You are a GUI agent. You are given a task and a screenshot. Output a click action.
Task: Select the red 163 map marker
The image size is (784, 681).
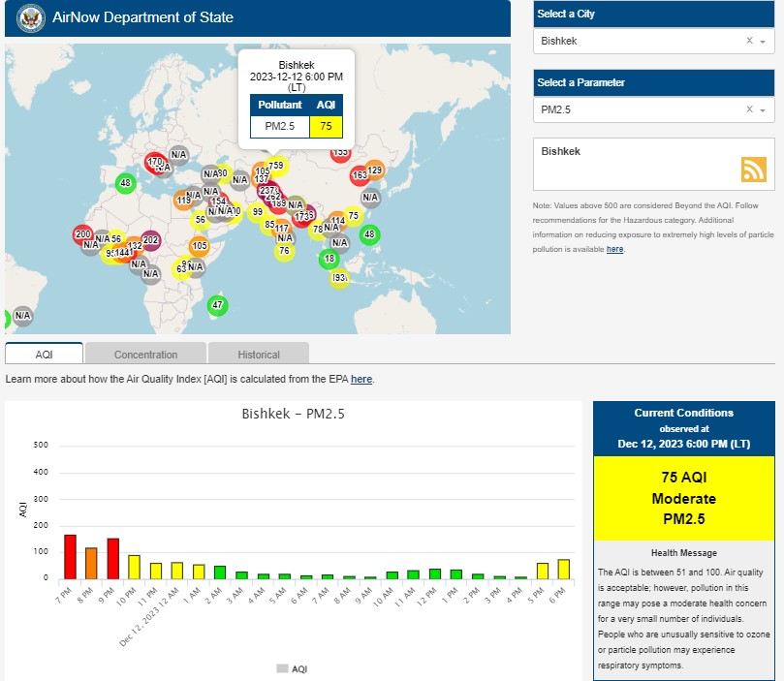pyautogui.click(x=360, y=175)
